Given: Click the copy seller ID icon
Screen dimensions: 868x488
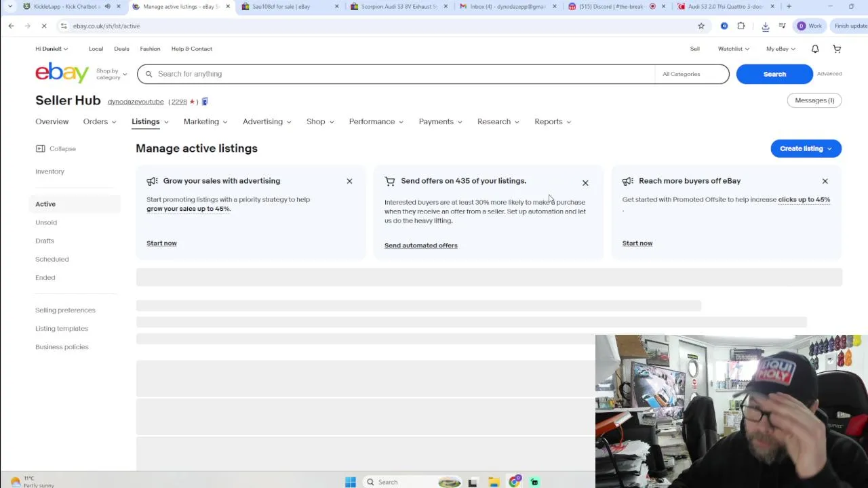Looking at the screenshot, I should tap(205, 102).
